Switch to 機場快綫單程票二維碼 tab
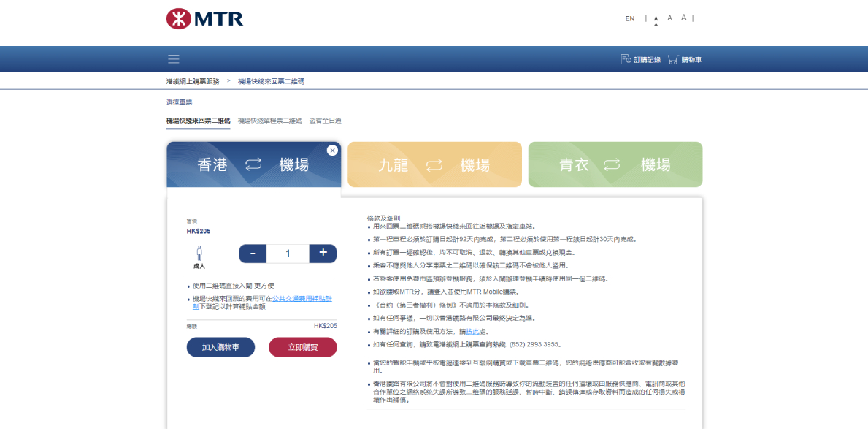The image size is (868, 429). pyautogui.click(x=269, y=121)
